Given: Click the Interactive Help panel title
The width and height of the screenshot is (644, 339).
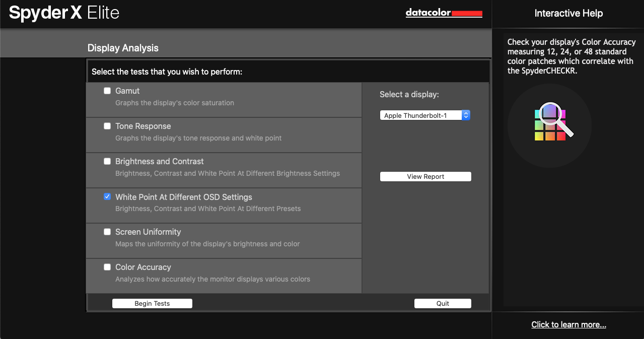Looking at the screenshot, I should (568, 13).
